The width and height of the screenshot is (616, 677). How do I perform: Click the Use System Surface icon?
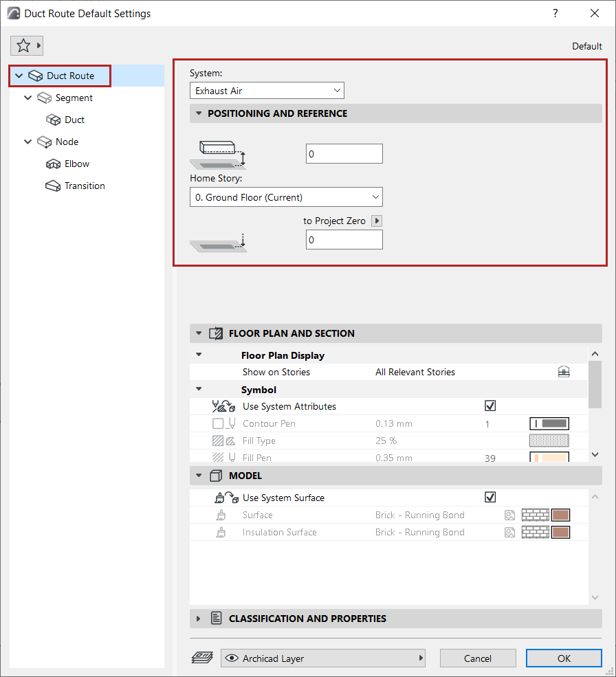point(226,498)
